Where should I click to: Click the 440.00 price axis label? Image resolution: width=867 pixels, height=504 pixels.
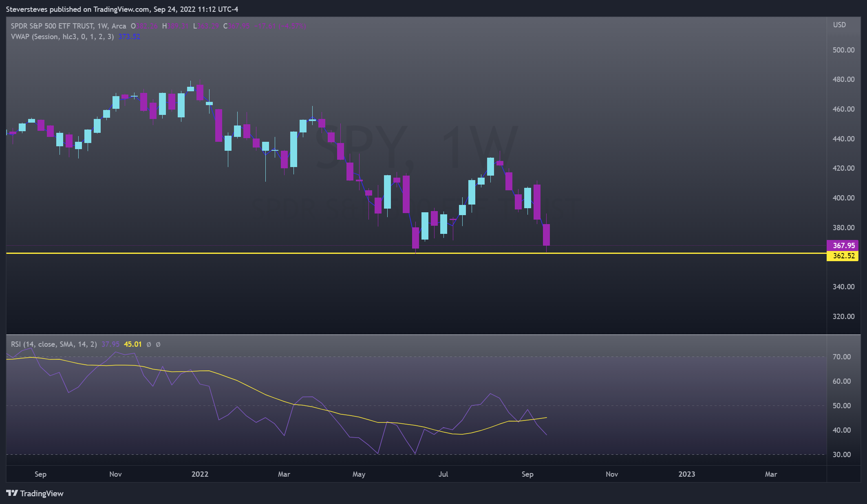[x=843, y=139]
